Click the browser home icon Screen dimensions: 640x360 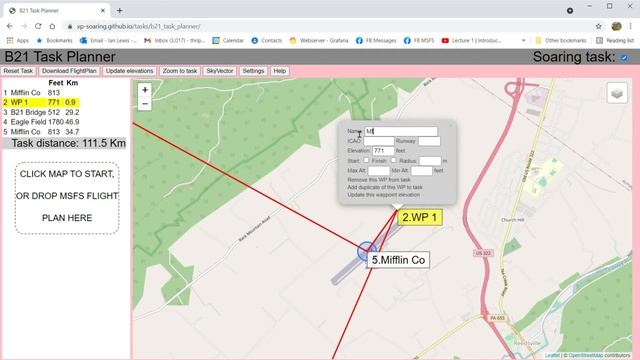[x=52, y=26]
